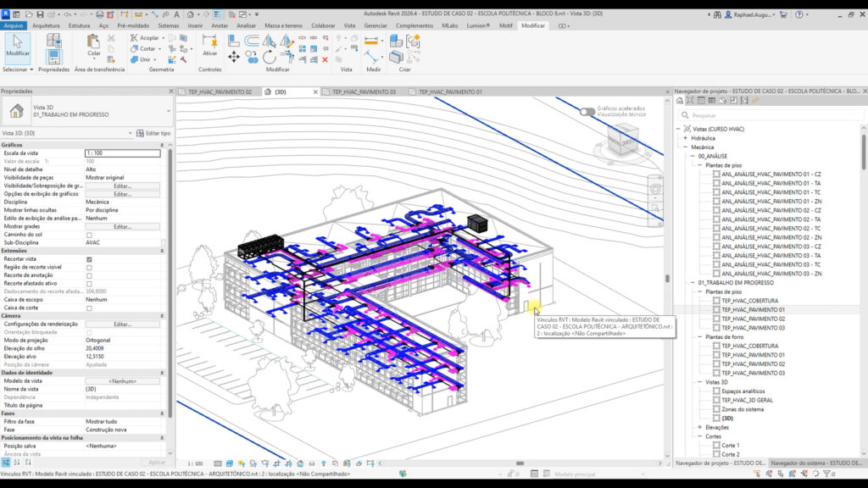This screenshot has height=488, width=868.
Task: Check the Caixa de corte checkbox
Action: point(89,308)
